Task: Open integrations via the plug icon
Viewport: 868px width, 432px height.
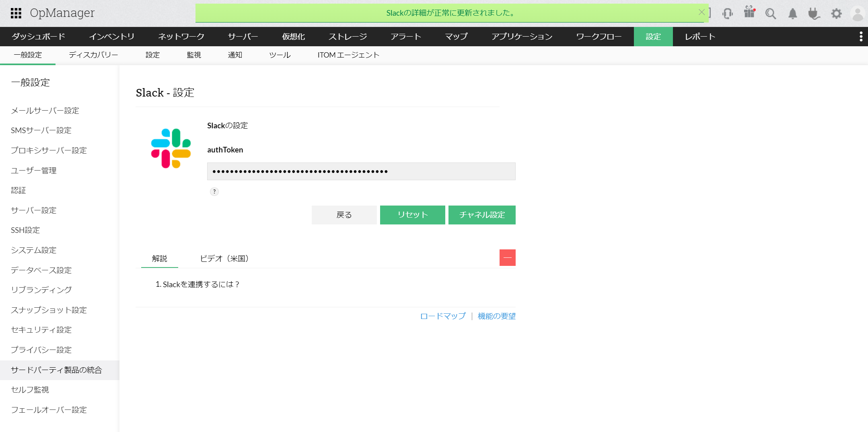Action: tap(814, 13)
